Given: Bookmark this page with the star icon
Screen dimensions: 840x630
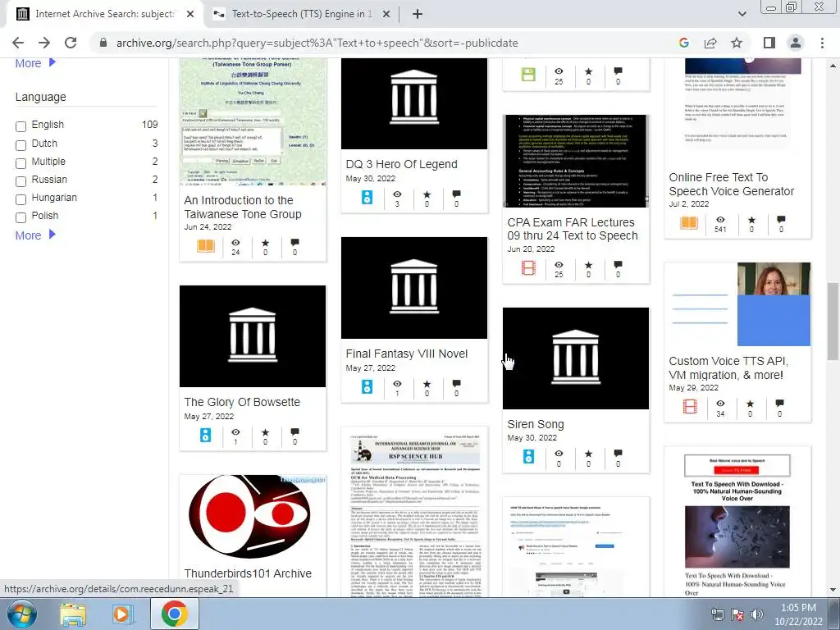Looking at the screenshot, I should click(x=737, y=43).
